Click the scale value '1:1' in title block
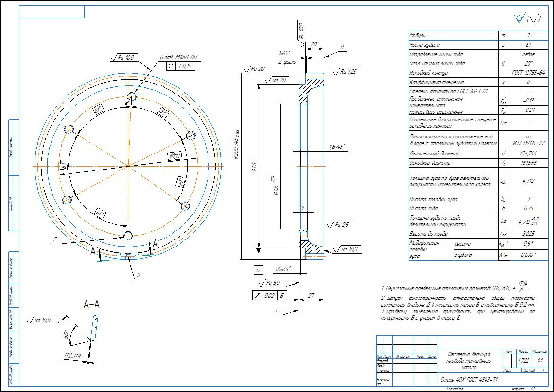 [x=540, y=361]
